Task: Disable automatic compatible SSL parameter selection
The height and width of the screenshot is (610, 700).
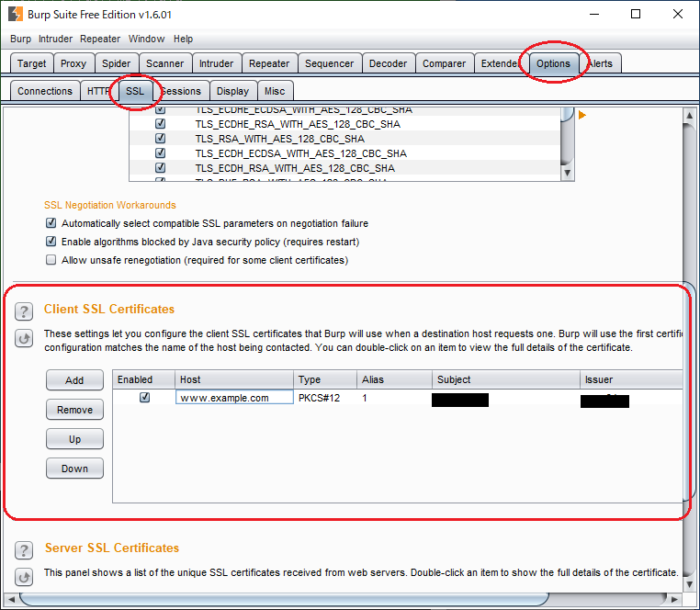Action: pos(51,223)
